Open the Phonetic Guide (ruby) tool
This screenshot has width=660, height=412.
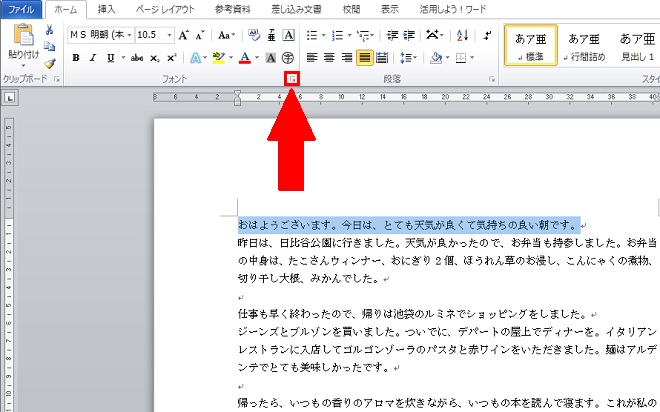[271, 35]
